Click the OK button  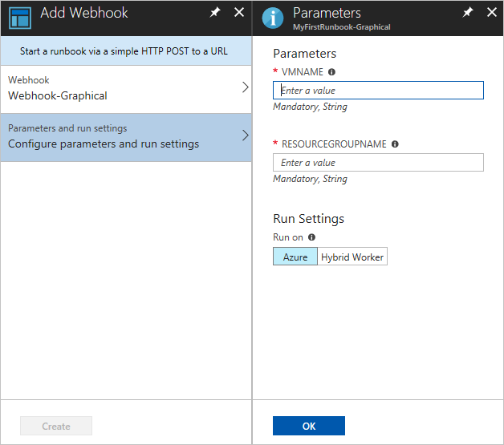[x=309, y=426]
